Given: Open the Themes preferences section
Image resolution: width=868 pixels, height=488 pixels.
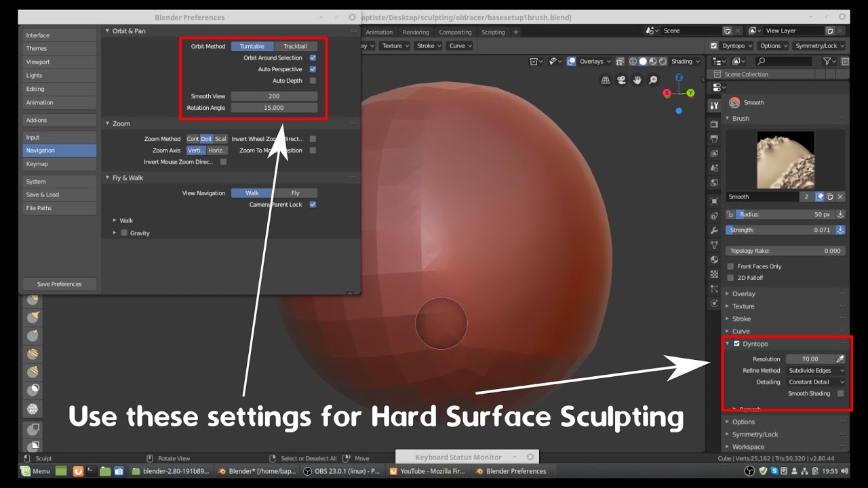Looking at the screenshot, I should pos(60,49).
